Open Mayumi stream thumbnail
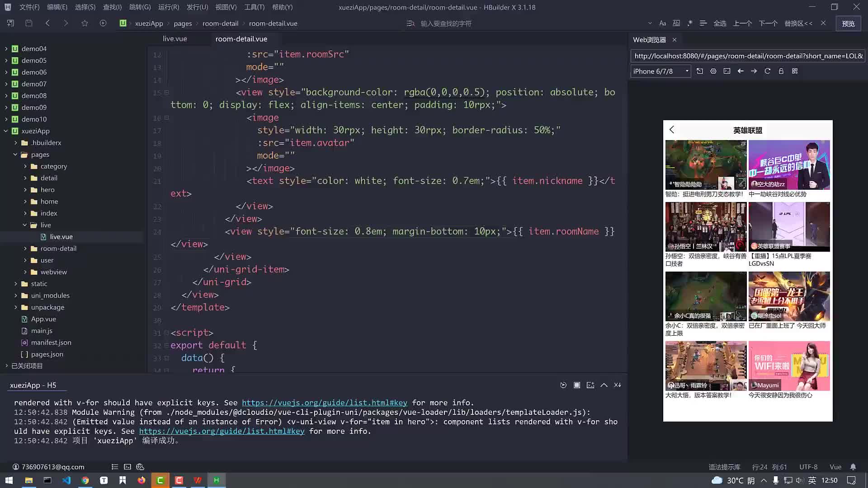The width and height of the screenshot is (868, 488). click(x=789, y=366)
